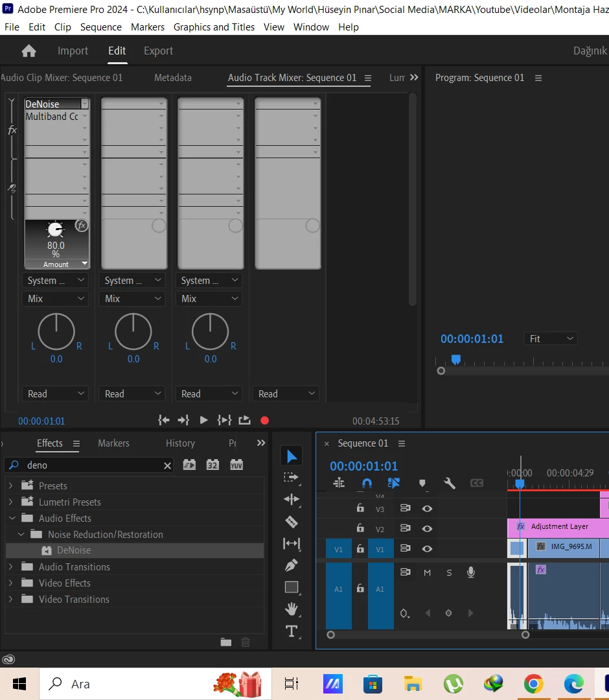This screenshot has height=700, width=609.
Task: Open first track Read automation dropdown
Action: [55, 394]
